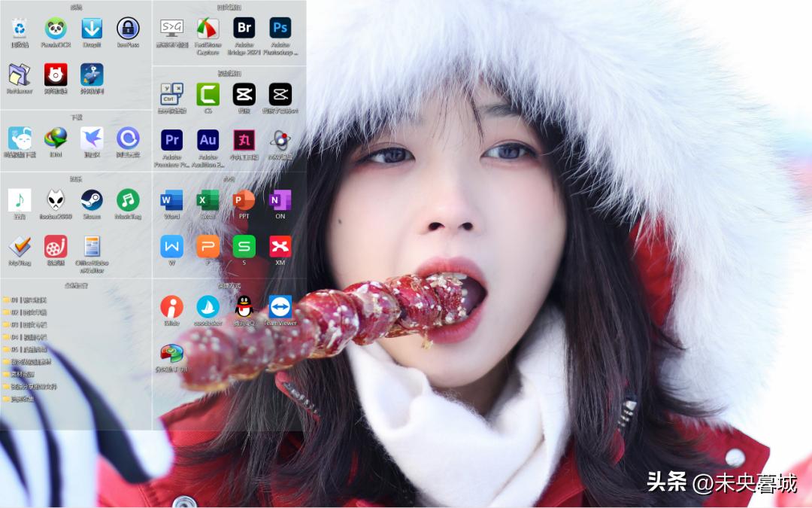Launch the XMind XM icon
The height and width of the screenshot is (508, 812).
[x=280, y=247]
